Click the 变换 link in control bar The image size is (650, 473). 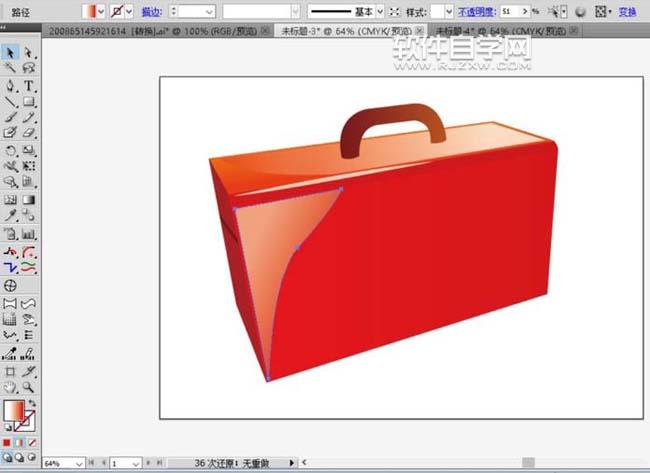627,11
